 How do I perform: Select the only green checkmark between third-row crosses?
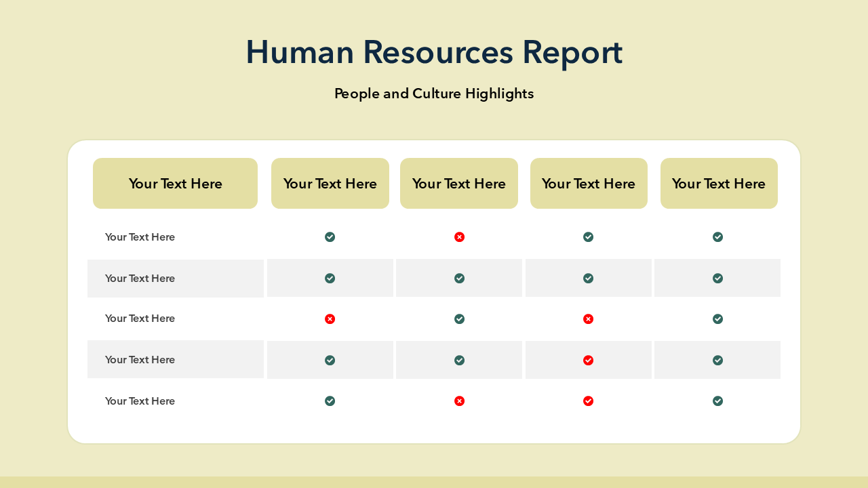tap(459, 319)
